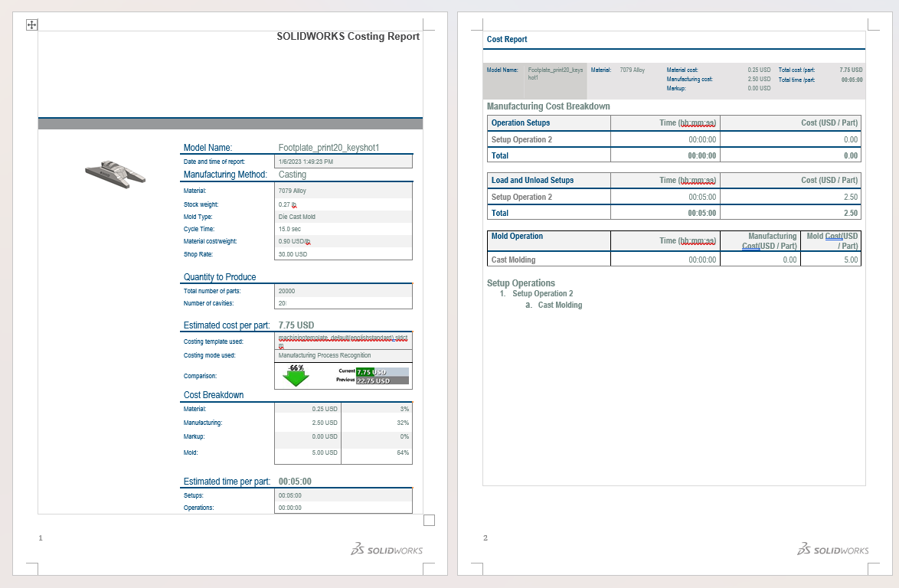Select the "Footplate_print20_keyshot1" model name value
The image size is (899, 588).
click(329, 148)
